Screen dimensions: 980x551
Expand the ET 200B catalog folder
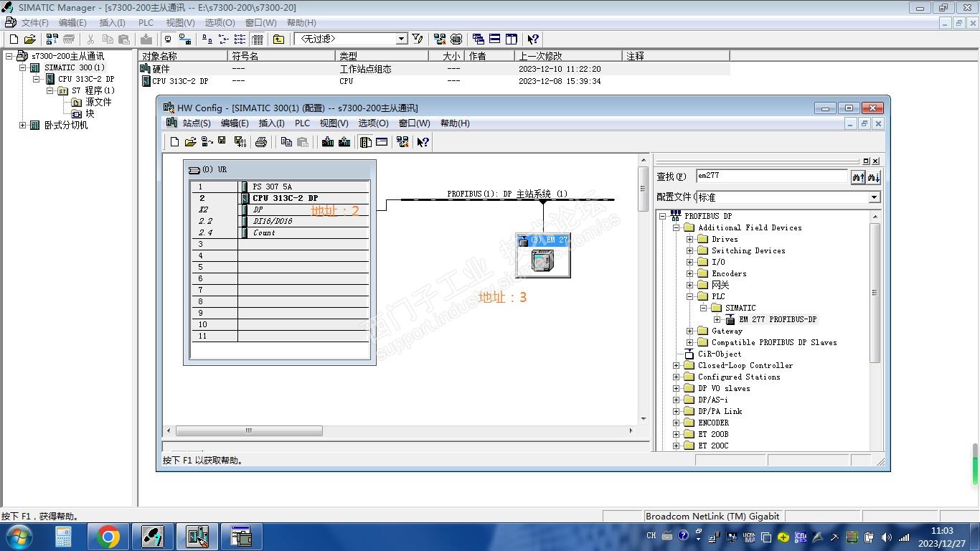(x=676, y=434)
